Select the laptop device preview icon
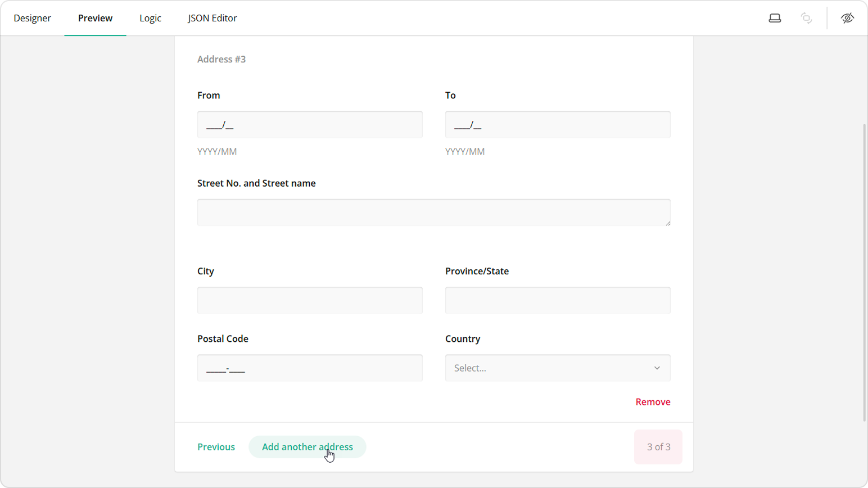868x488 pixels. 775,17
